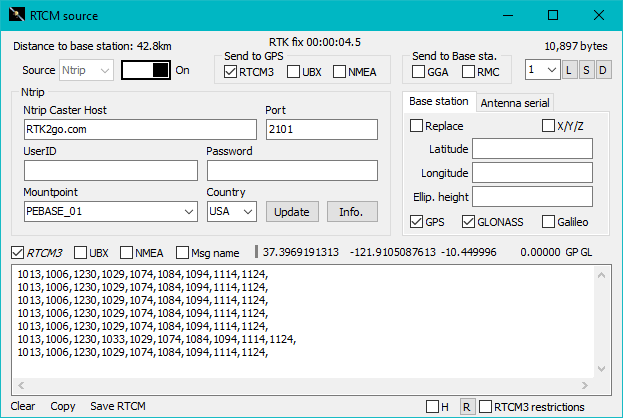623x418 pixels.
Task: Click the left arrow of log horizontal scrollbar
Action: (x=21, y=385)
